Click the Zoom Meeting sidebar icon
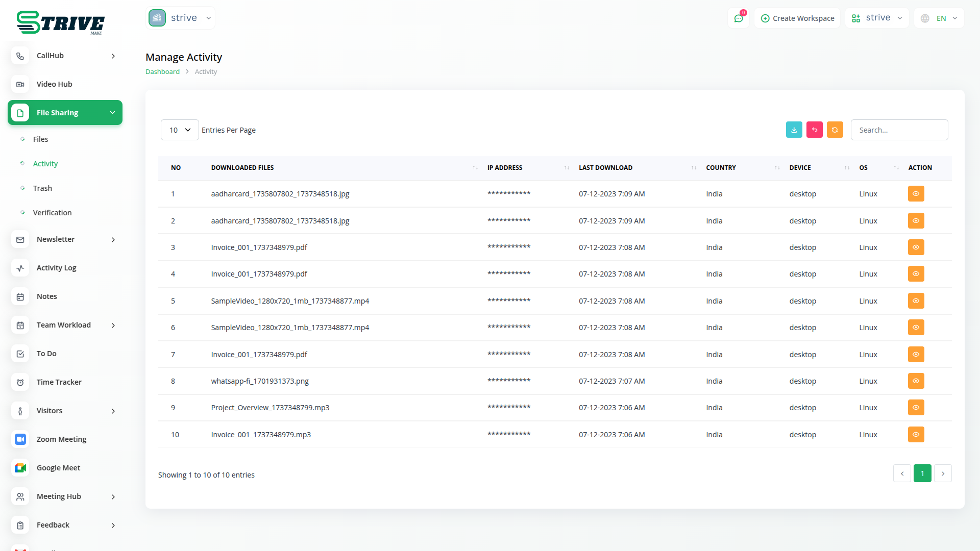This screenshot has width=980, height=551. coord(20,439)
